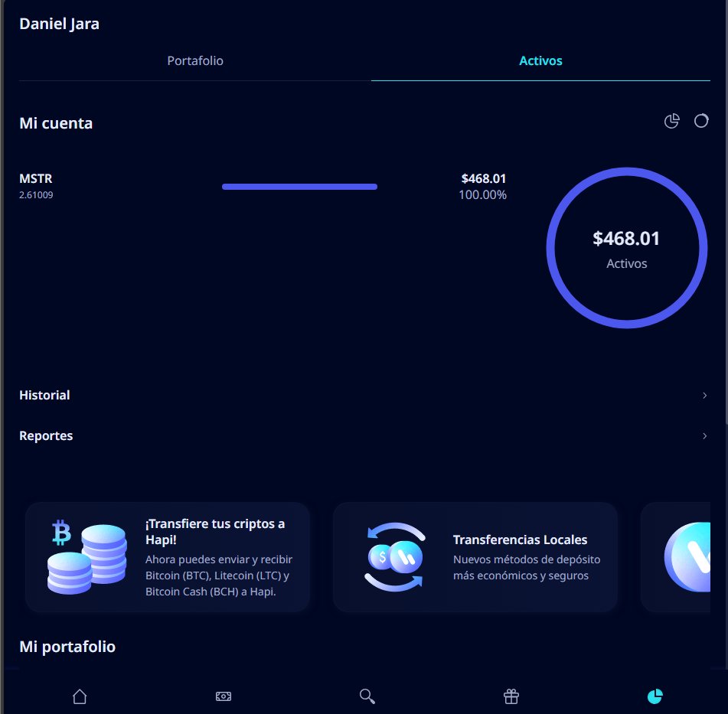The width and height of the screenshot is (728, 714).
Task: Open search with the magnifier icon
Action: click(367, 696)
